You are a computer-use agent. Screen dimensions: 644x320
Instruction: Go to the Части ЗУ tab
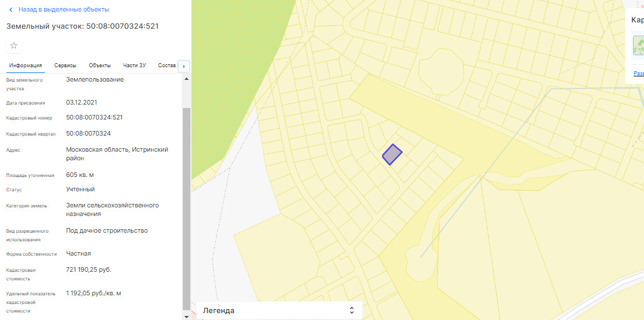point(135,65)
